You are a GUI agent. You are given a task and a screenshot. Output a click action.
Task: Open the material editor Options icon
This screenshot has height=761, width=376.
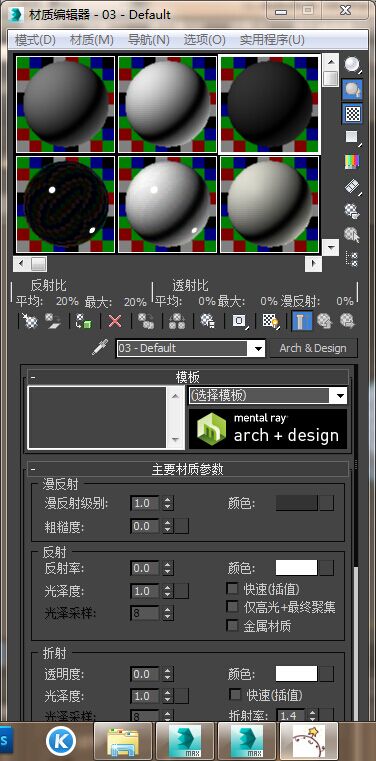coord(352,210)
